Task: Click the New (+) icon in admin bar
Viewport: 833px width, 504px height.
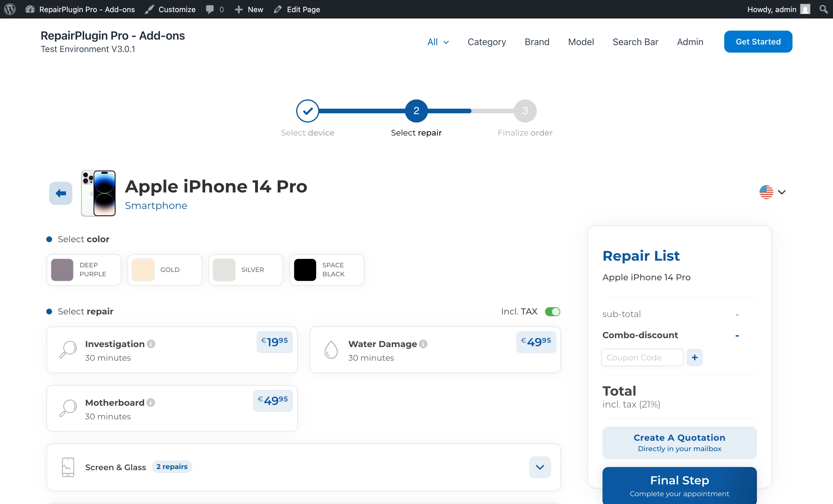Action: click(239, 9)
